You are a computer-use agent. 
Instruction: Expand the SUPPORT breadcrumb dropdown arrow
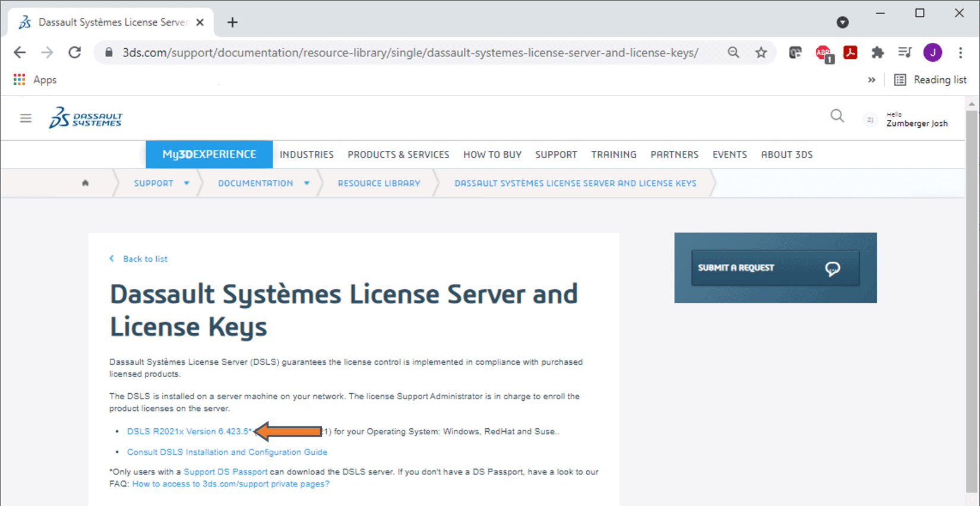pyautogui.click(x=186, y=183)
